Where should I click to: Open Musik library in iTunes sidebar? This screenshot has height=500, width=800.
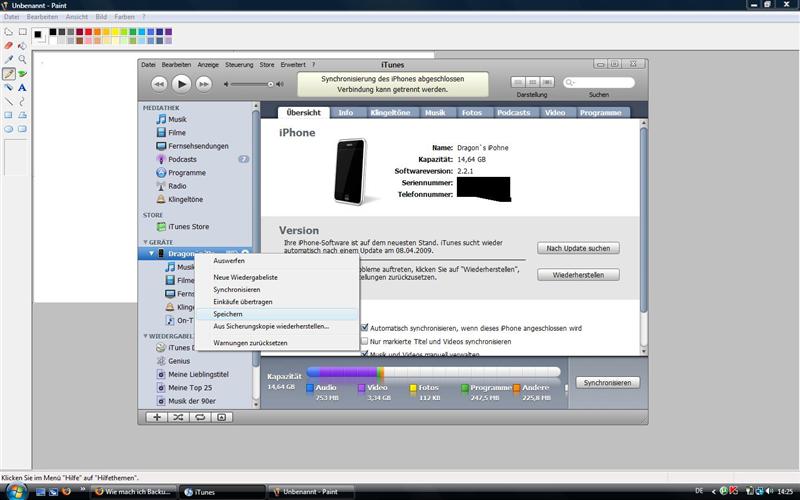pos(176,119)
